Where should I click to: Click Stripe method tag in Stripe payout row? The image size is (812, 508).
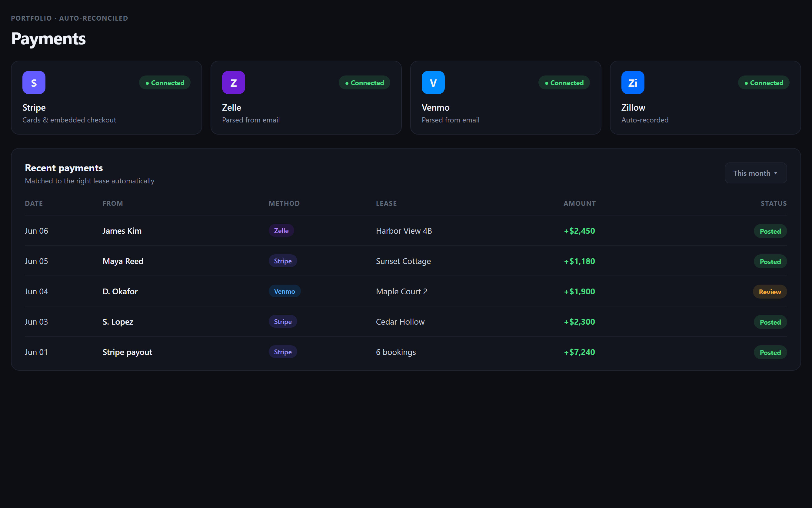click(283, 352)
